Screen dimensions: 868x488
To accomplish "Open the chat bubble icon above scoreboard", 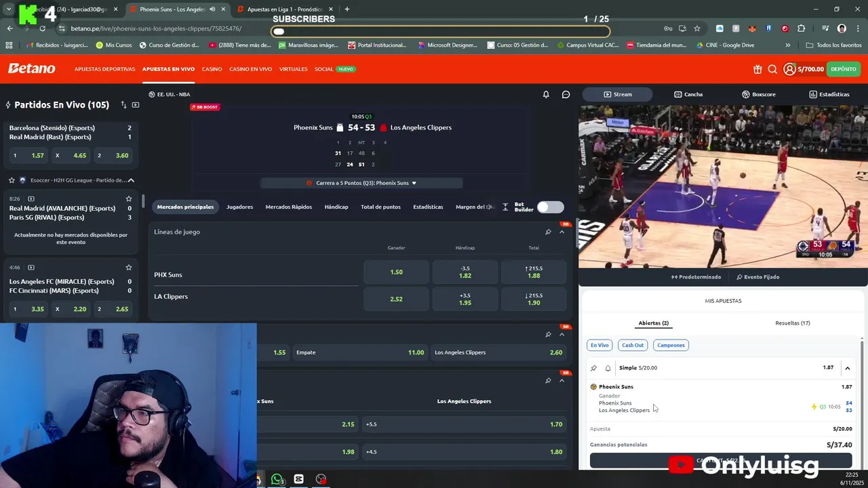I will (566, 94).
